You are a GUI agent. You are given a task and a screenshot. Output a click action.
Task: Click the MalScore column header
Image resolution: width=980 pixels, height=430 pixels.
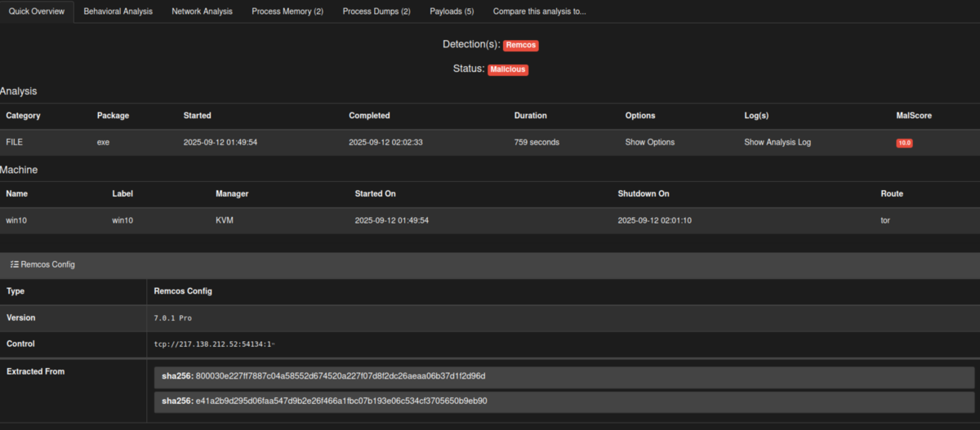click(x=914, y=115)
